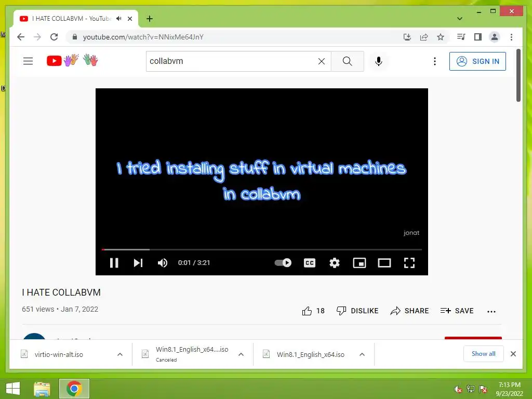Pause the YouTube video
Viewport: 532px width, 399px height.
click(114, 263)
